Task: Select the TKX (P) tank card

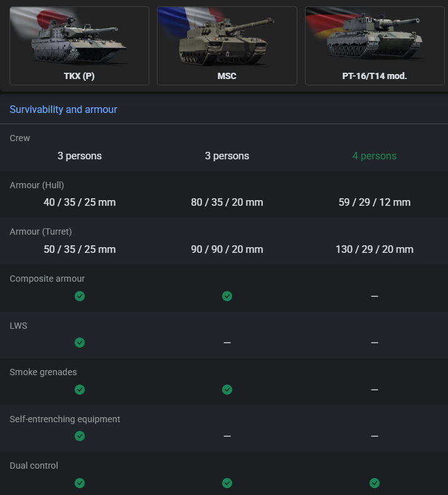Action: (79, 46)
